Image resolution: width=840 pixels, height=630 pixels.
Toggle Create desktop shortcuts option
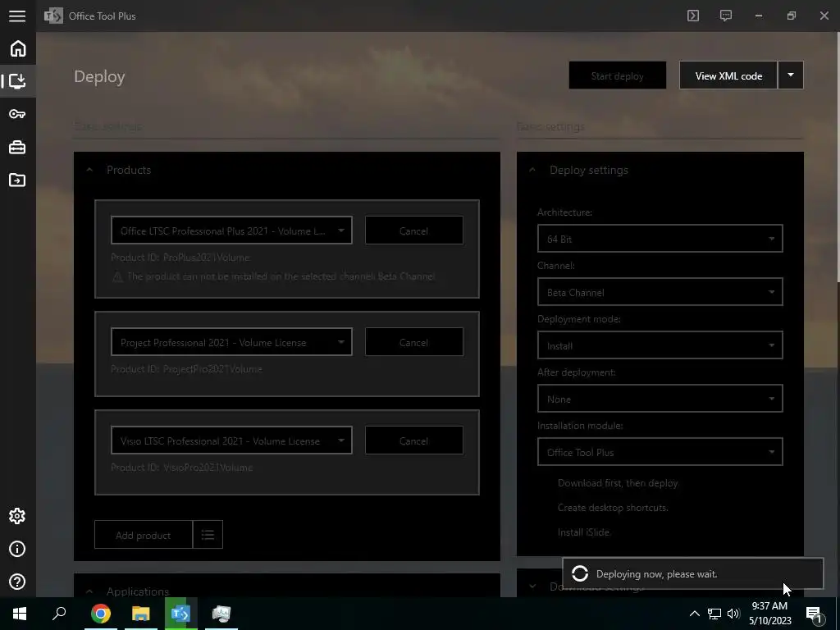click(x=613, y=508)
